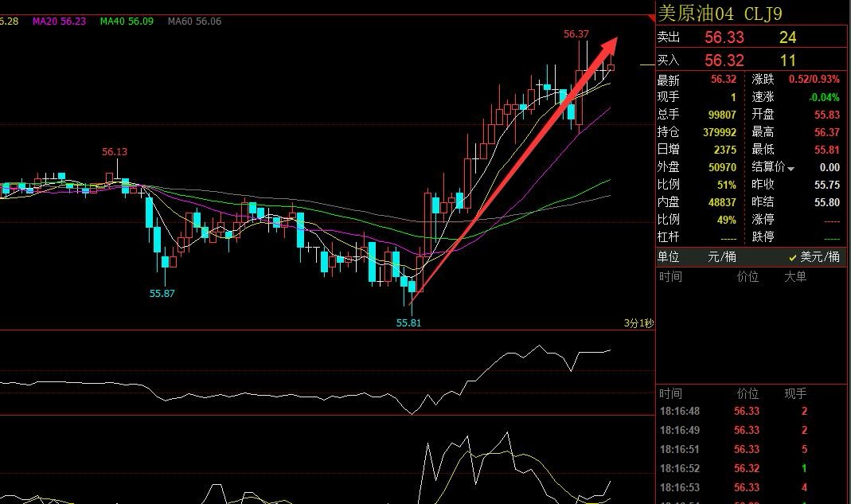Click the 现手 column header in tick list
This screenshot has height=504, width=851.
point(795,393)
